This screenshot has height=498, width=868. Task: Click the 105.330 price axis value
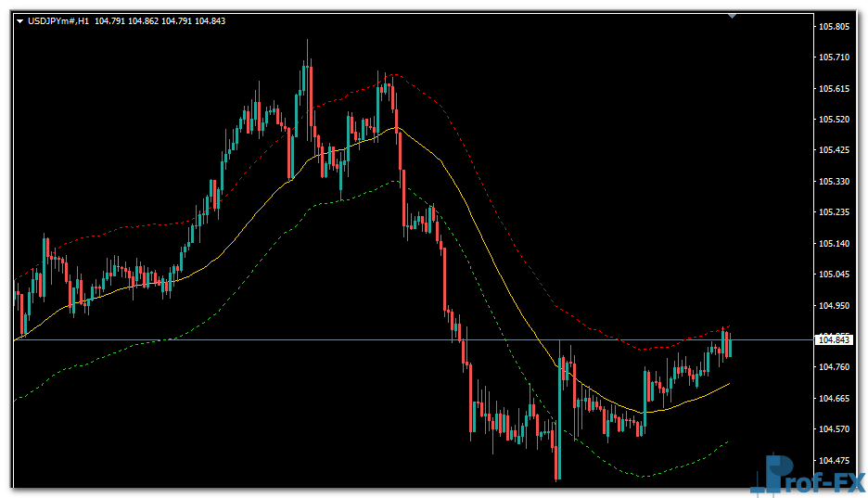tap(835, 182)
